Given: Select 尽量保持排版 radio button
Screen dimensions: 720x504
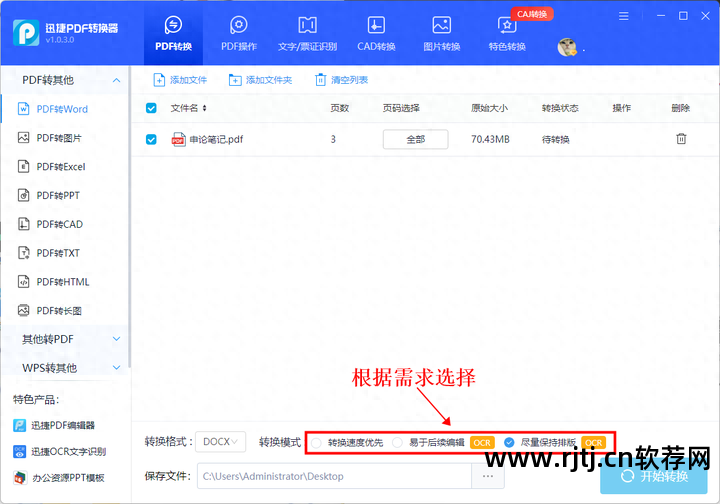Looking at the screenshot, I should [509, 442].
